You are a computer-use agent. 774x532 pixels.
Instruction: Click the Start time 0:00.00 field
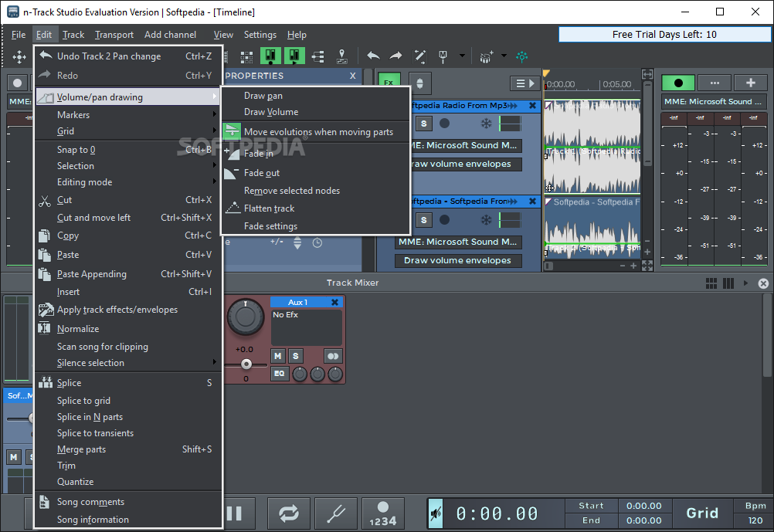click(643, 506)
